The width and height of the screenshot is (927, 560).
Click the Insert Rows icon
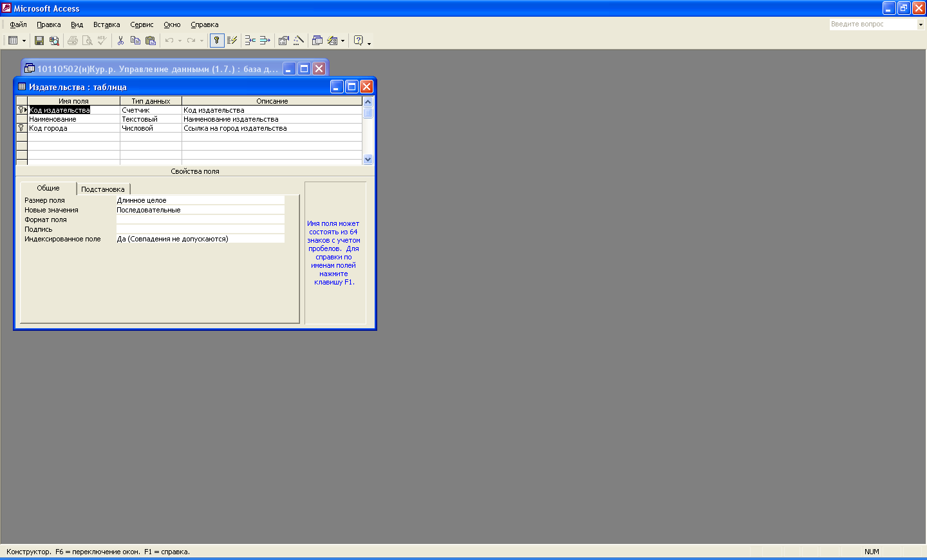point(250,41)
